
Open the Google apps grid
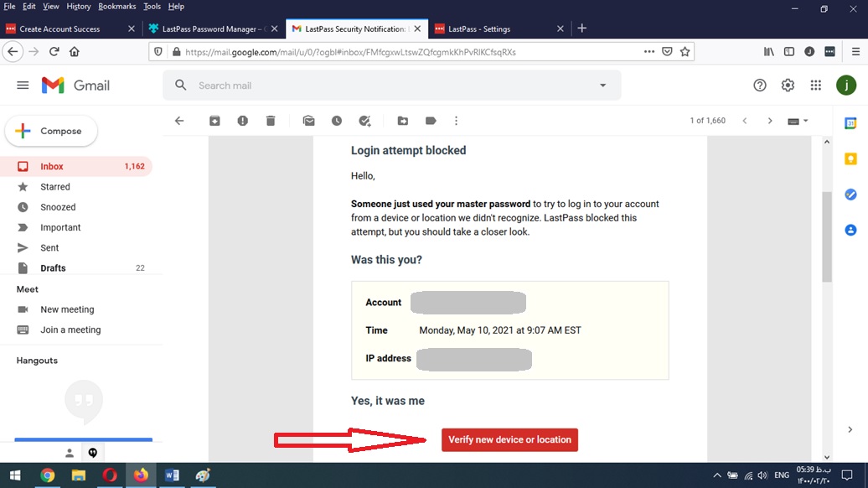point(816,86)
